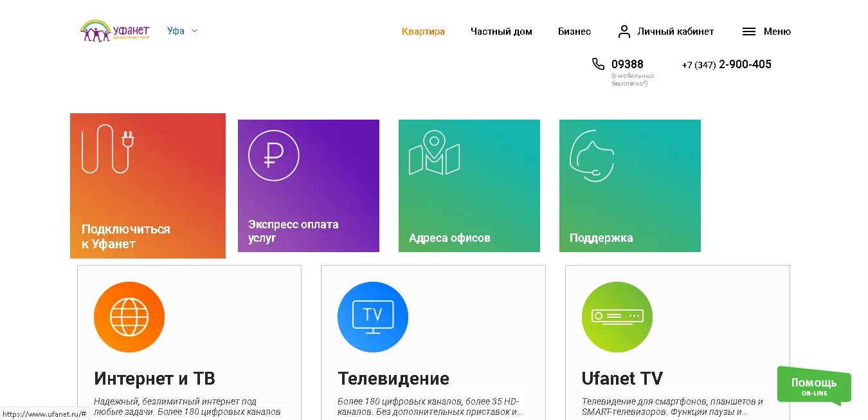Open the Телевидение heading
The image size is (868, 420).
point(393,378)
